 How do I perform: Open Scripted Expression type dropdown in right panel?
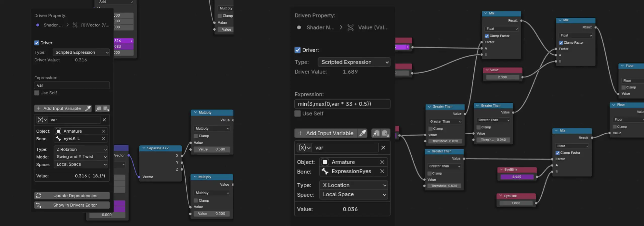pos(354,62)
